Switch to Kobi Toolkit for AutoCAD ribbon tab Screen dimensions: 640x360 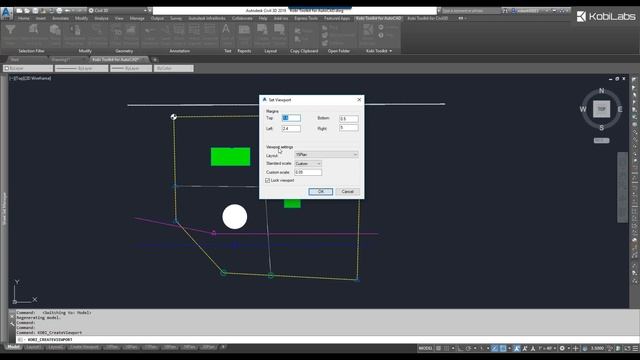click(x=378, y=18)
